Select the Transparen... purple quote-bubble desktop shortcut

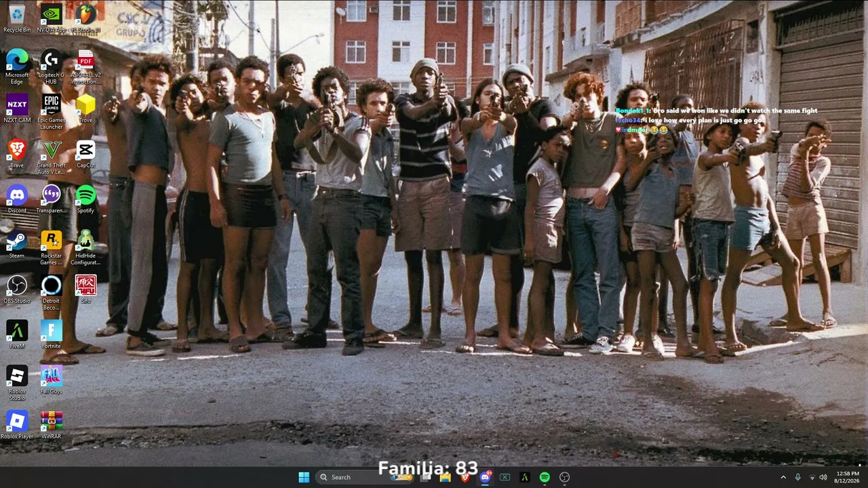(x=51, y=199)
